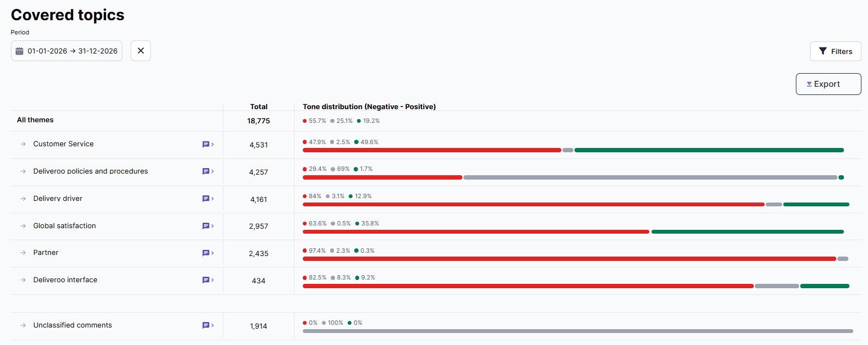This screenshot has height=345, width=868.
Task: Select the Deliveroo interface theme label
Action: point(65,280)
